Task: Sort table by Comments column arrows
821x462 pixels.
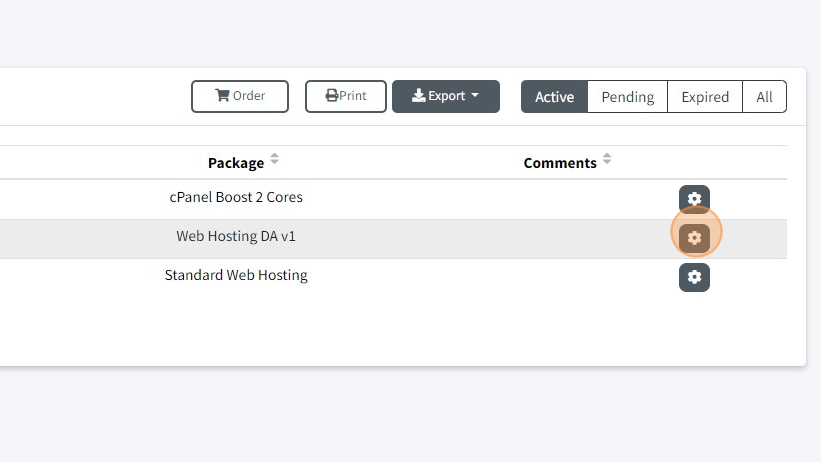Action: (x=607, y=159)
